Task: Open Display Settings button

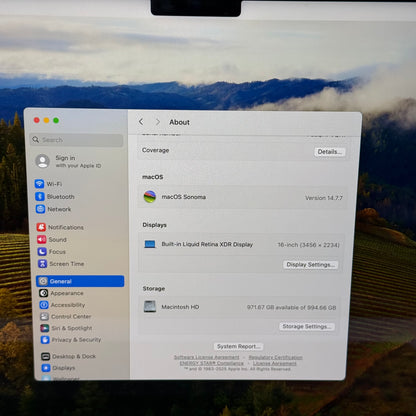Action: pyautogui.click(x=311, y=265)
